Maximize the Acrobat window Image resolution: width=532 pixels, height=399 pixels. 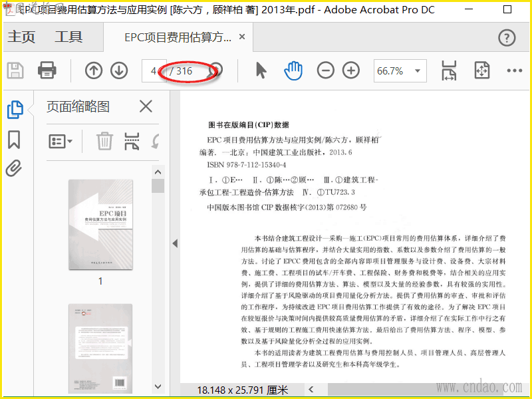click(507, 9)
